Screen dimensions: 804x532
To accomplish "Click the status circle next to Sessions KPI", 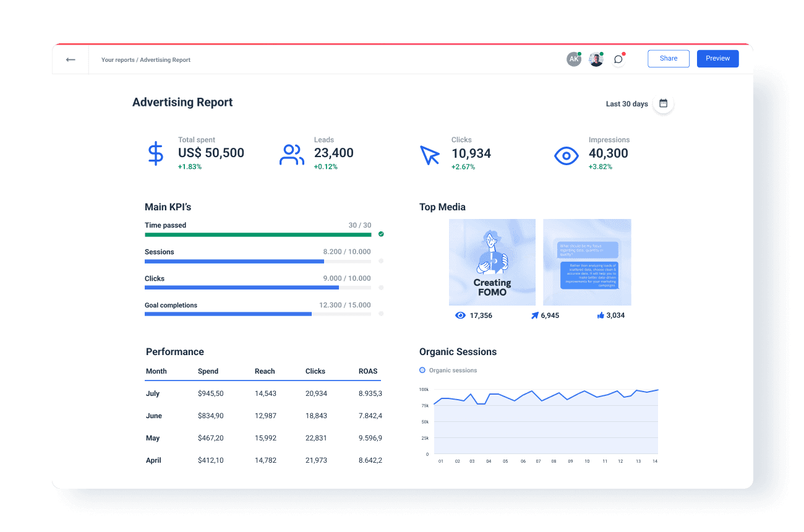I will coord(381,260).
